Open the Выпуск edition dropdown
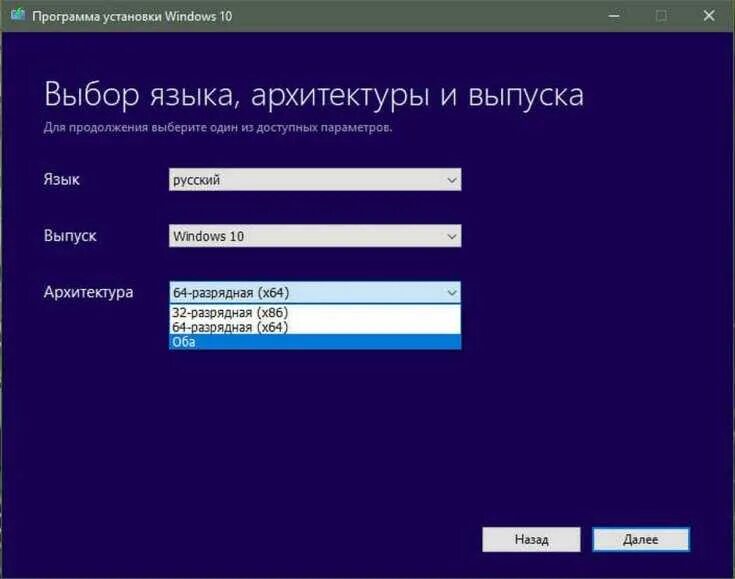The image size is (735, 579). coord(315,236)
